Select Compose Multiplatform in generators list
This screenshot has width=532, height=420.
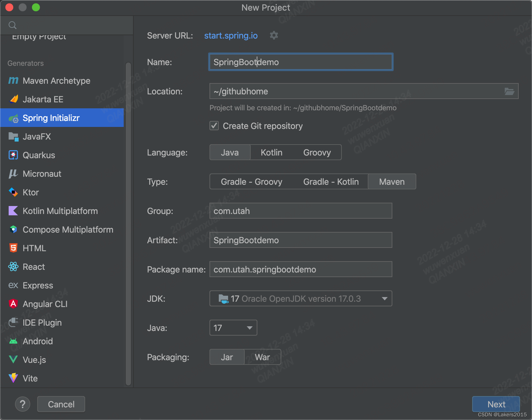click(68, 230)
